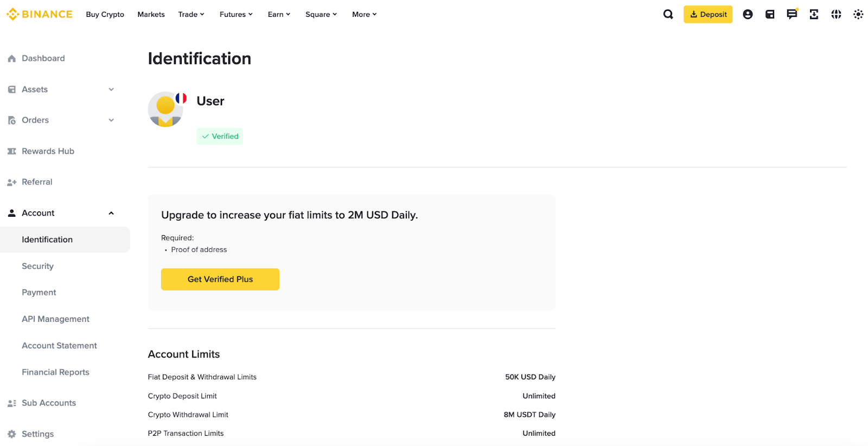
Task: Click the Binance logo
Action: [40, 15]
